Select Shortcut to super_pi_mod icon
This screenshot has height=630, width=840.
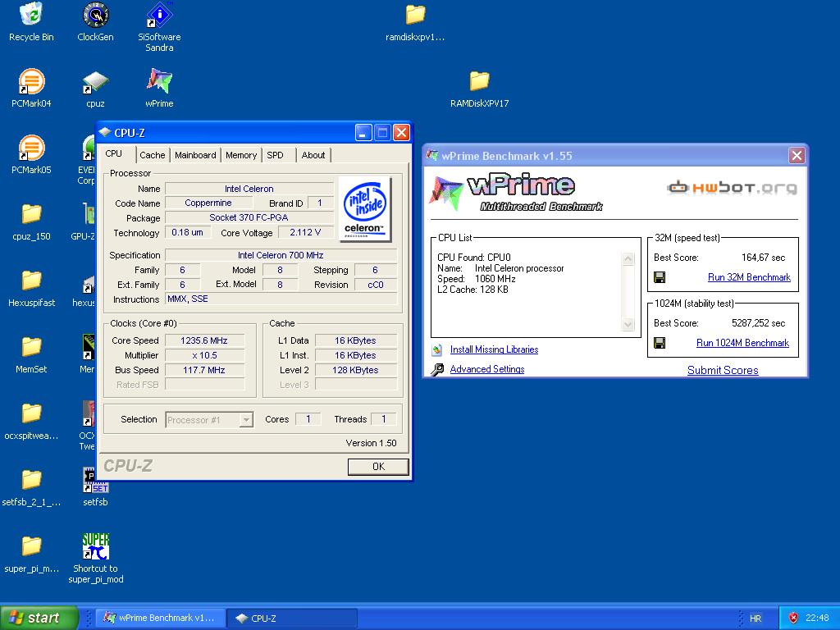[x=95, y=558]
